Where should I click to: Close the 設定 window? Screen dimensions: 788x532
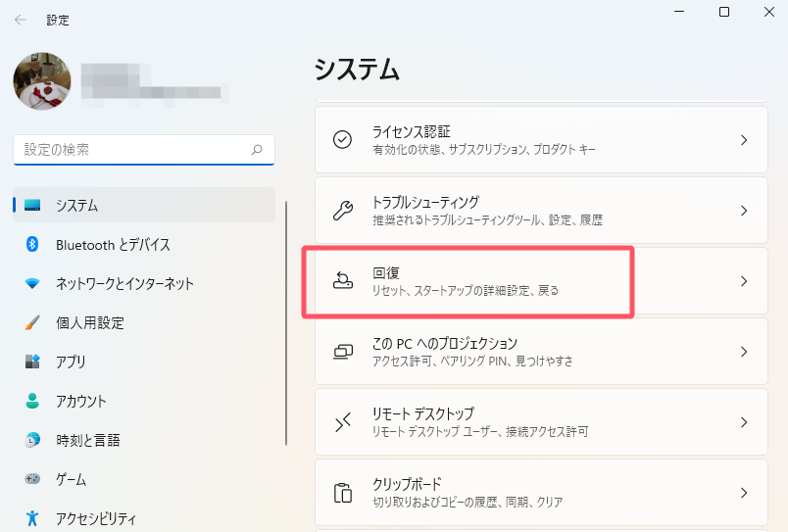click(x=769, y=12)
